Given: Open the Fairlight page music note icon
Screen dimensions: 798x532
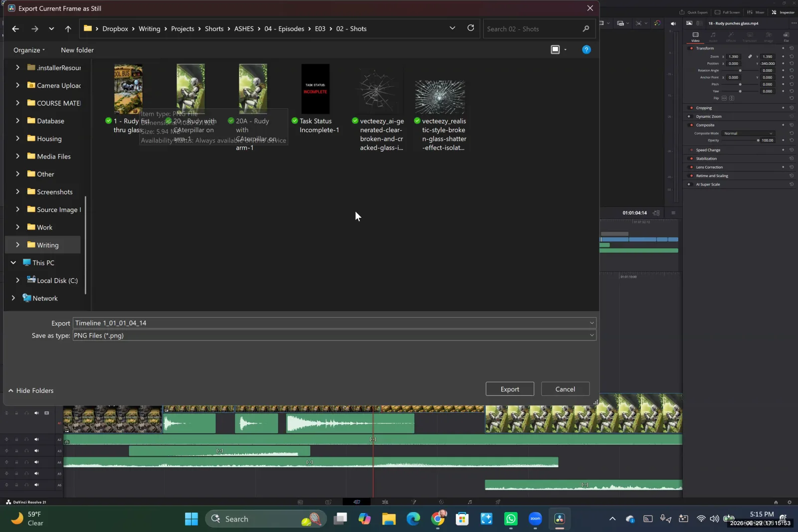Looking at the screenshot, I should point(470,502).
